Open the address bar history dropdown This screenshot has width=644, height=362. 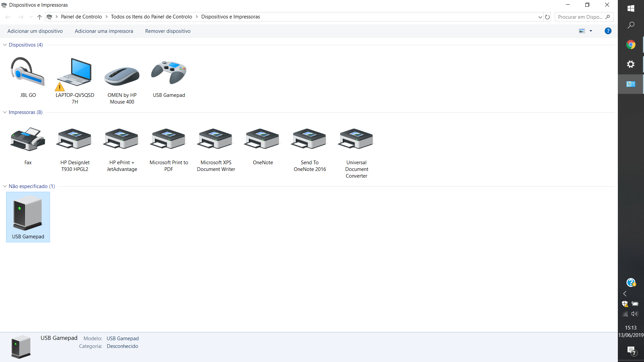540,17
